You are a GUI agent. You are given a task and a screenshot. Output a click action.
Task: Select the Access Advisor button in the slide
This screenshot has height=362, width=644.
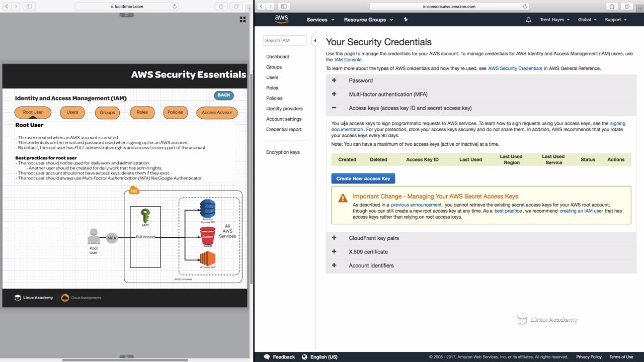click(217, 113)
